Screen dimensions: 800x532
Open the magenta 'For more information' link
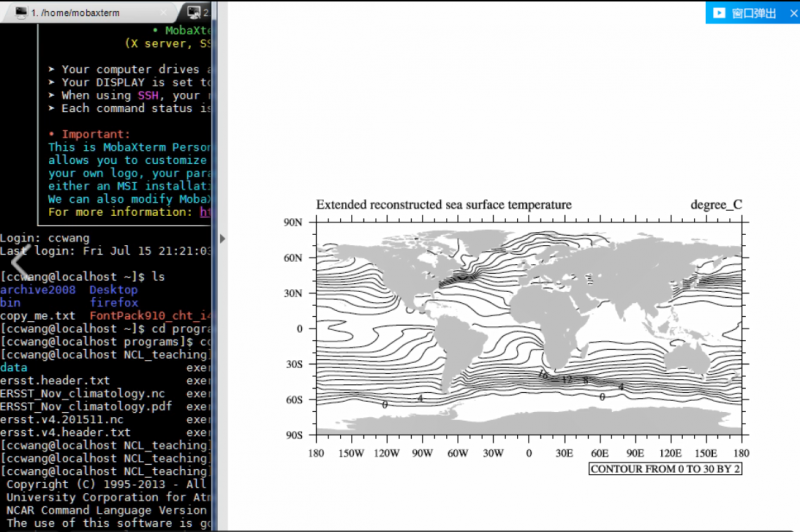204,212
